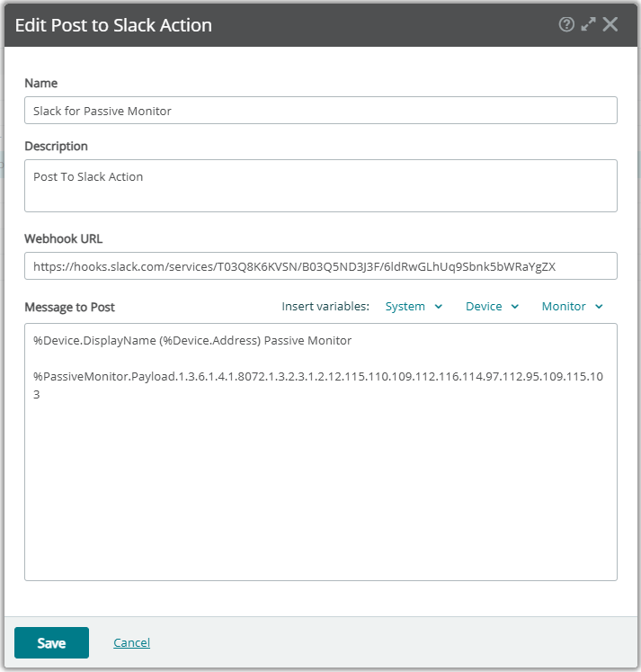Focus the Name input field
The image size is (641, 672).
pyautogui.click(x=321, y=110)
